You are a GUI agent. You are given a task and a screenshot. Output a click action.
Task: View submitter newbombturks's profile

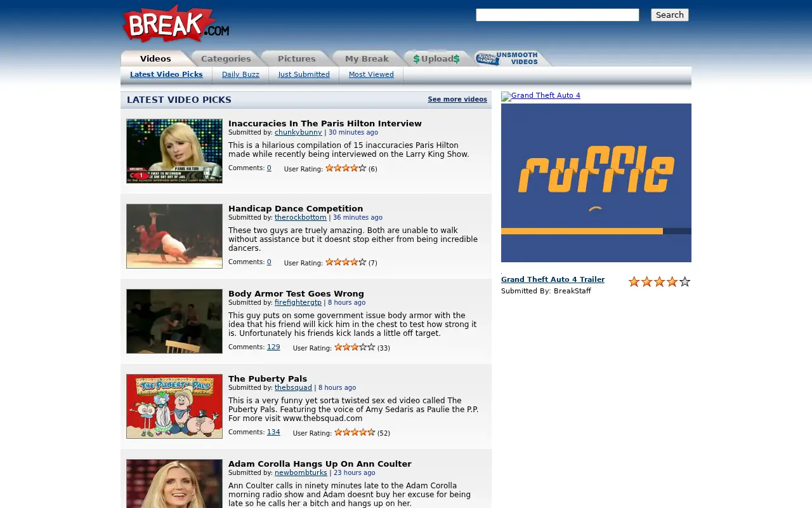[x=301, y=472]
